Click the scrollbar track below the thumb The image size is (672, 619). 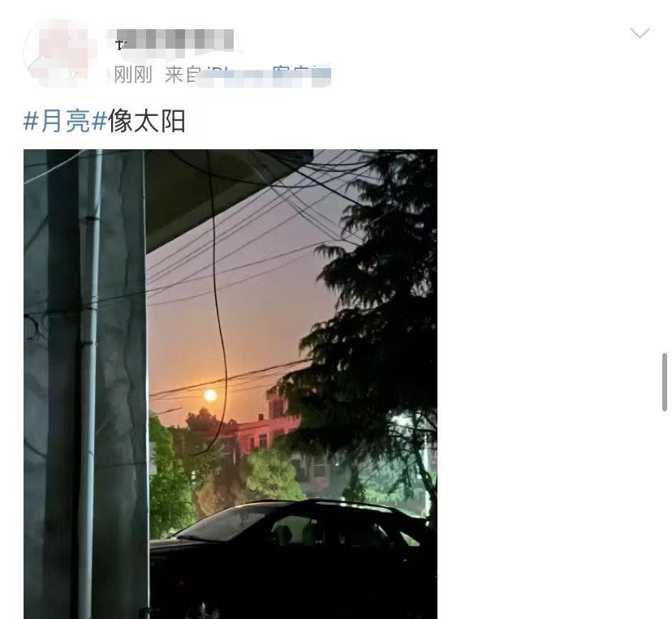point(665,514)
